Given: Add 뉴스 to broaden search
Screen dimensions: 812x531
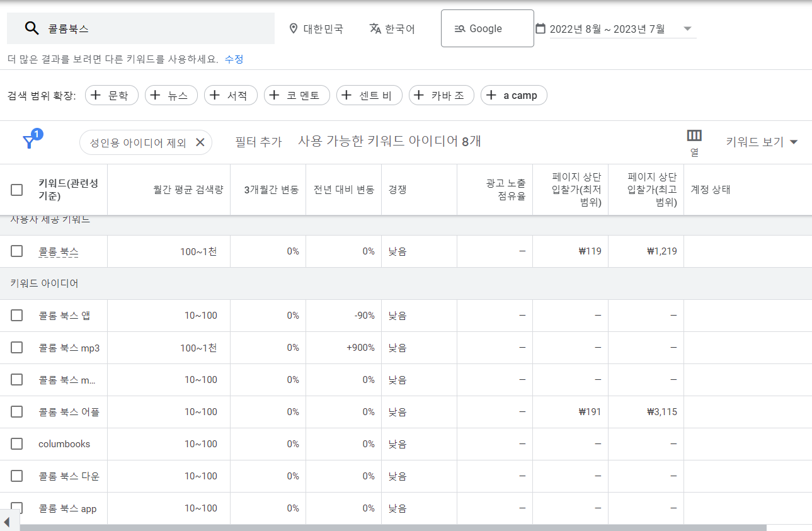Looking at the screenshot, I should [x=171, y=95].
